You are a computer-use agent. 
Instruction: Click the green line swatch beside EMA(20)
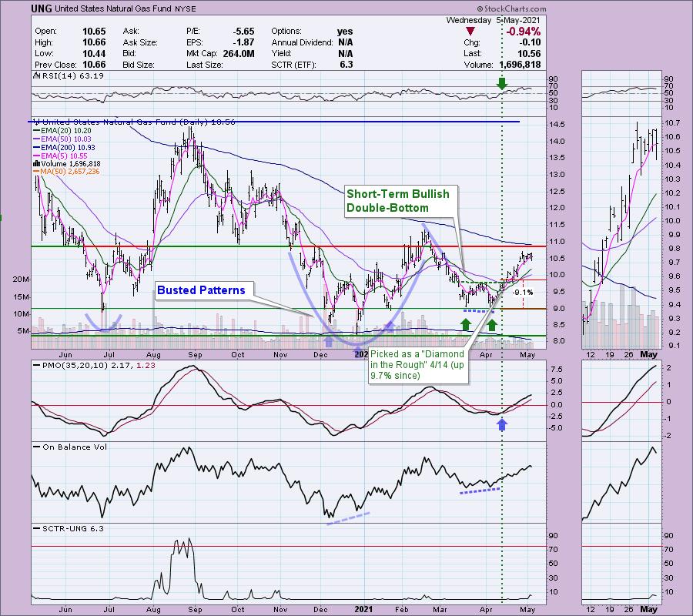click(x=37, y=131)
